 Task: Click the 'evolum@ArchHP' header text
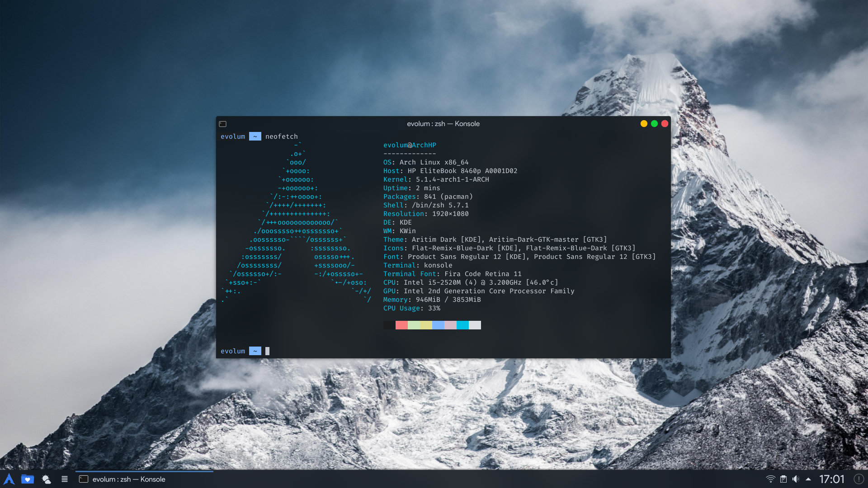(410, 145)
